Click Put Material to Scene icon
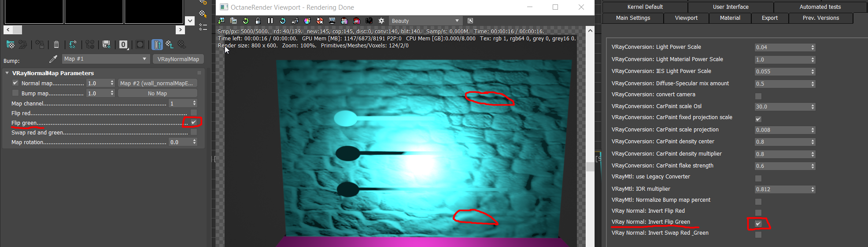The width and height of the screenshot is (868, 247). [22, 44]
